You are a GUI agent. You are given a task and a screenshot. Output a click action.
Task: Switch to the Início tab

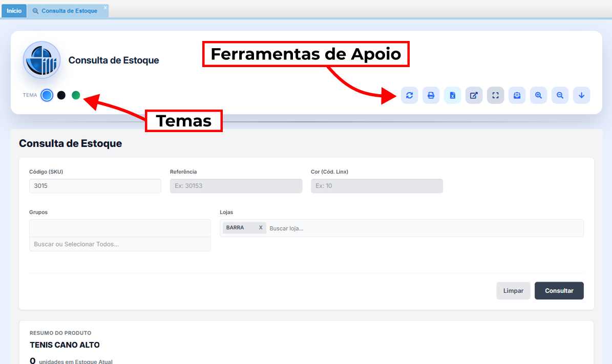coord(14,11)
